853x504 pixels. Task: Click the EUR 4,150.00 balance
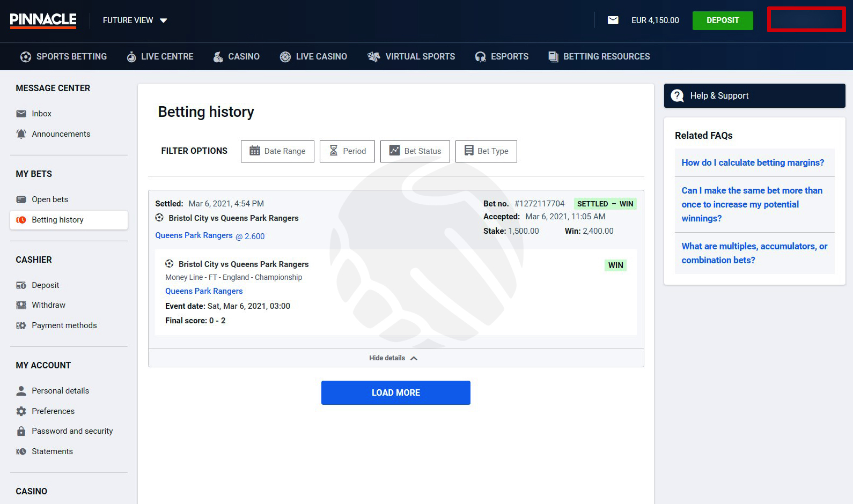click(x=655, y=20)
